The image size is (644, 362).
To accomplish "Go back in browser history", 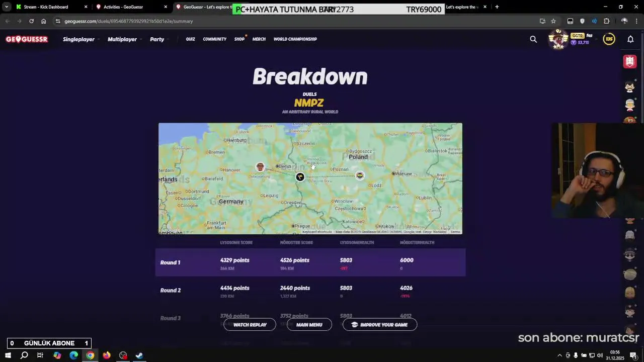I will pyautogui.click(x=7, y=21).
